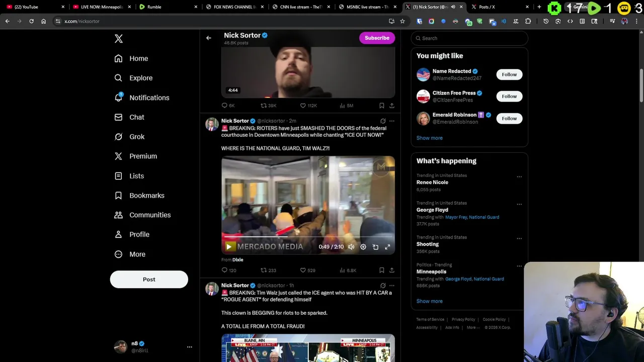Show more trends under What's happening
This screenshot has width=644, height=362.
pyautogui.click(x=429, y=301)
